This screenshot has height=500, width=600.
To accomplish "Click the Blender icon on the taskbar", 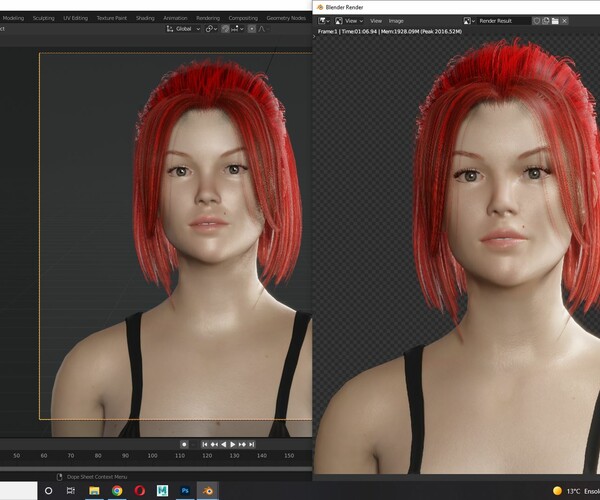I will [x=208, y=490].
